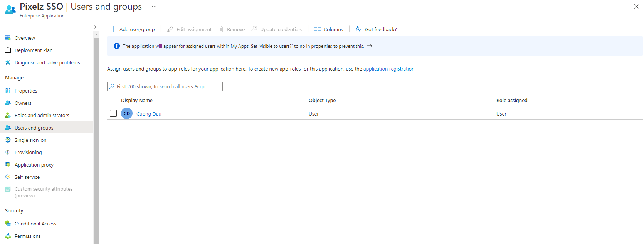Click the Add user/group plus icon
This screenshot has height=244, width=644.
pyautogui.click(x=113, y=29)
